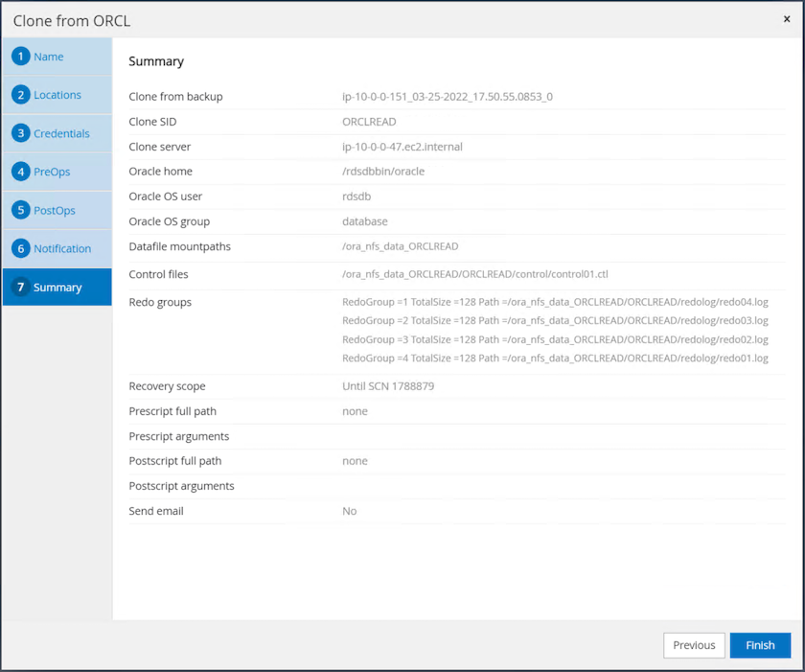Click the step 4 number circle

(21, 172)
